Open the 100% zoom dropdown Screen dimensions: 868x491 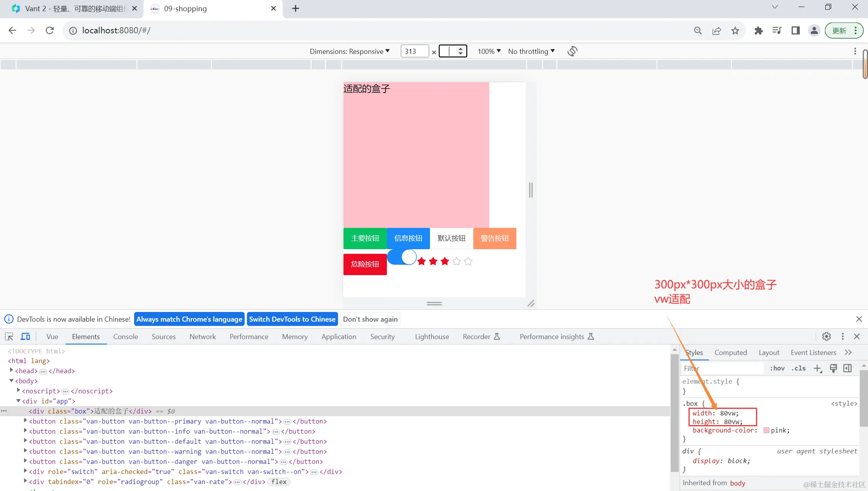point(489,51)
